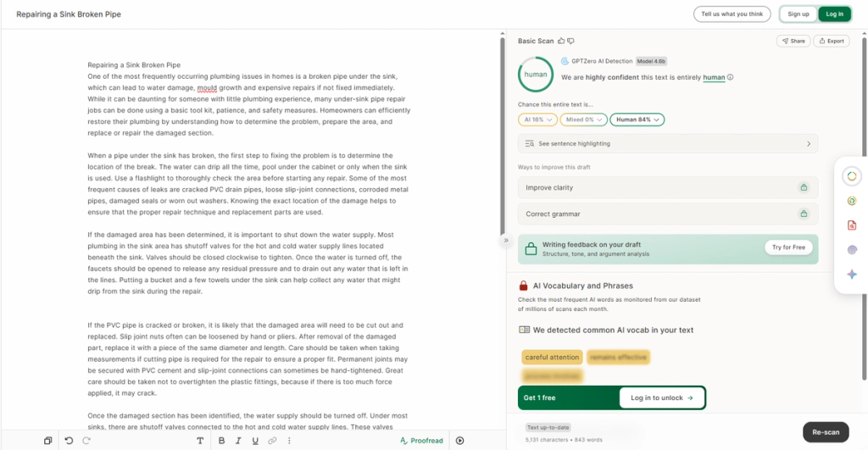Click the results panel scrollbar
Image resolution: width=868 pixels, height=450 pixels.
pyautogui.click(x=864, y=208)
